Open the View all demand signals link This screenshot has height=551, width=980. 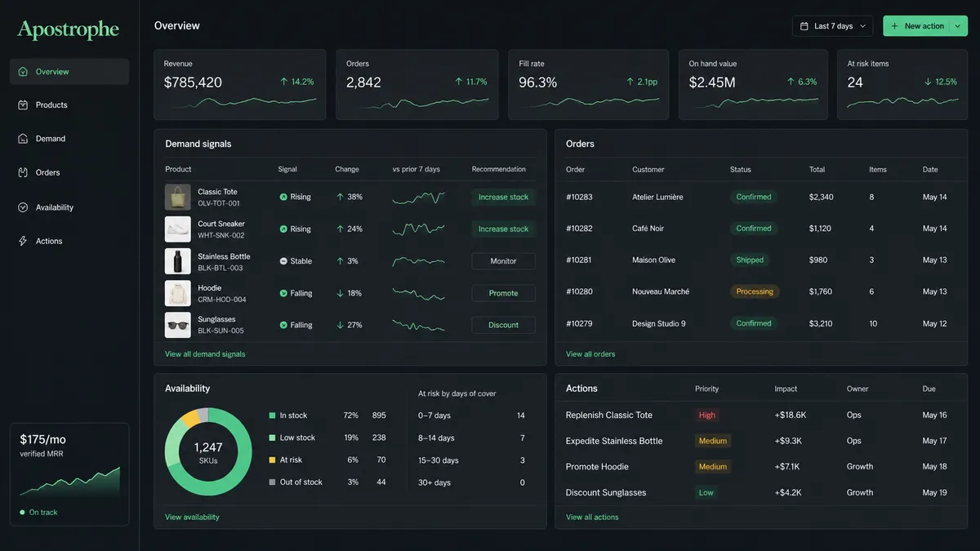click(205, 354)
